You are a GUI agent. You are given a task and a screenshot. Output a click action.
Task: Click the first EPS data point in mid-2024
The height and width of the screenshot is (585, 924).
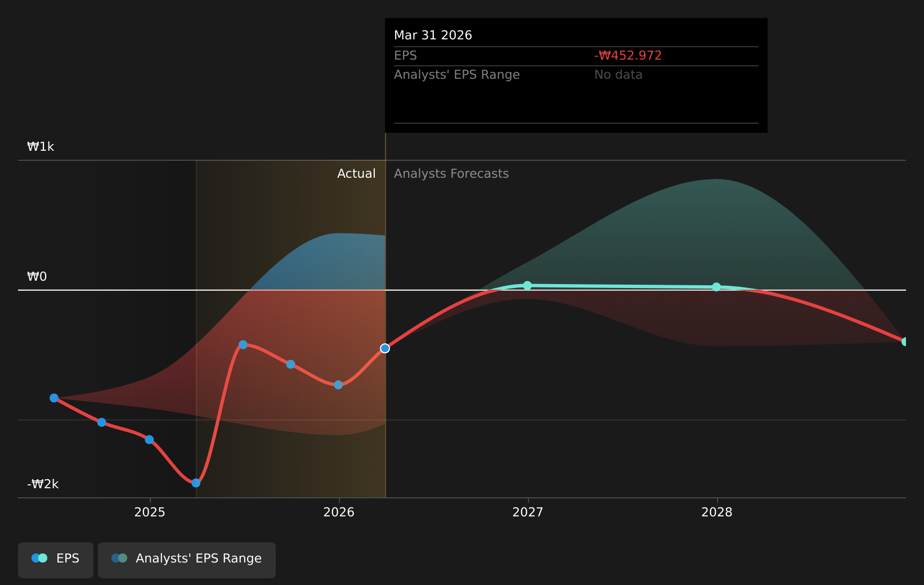point(54,398)
